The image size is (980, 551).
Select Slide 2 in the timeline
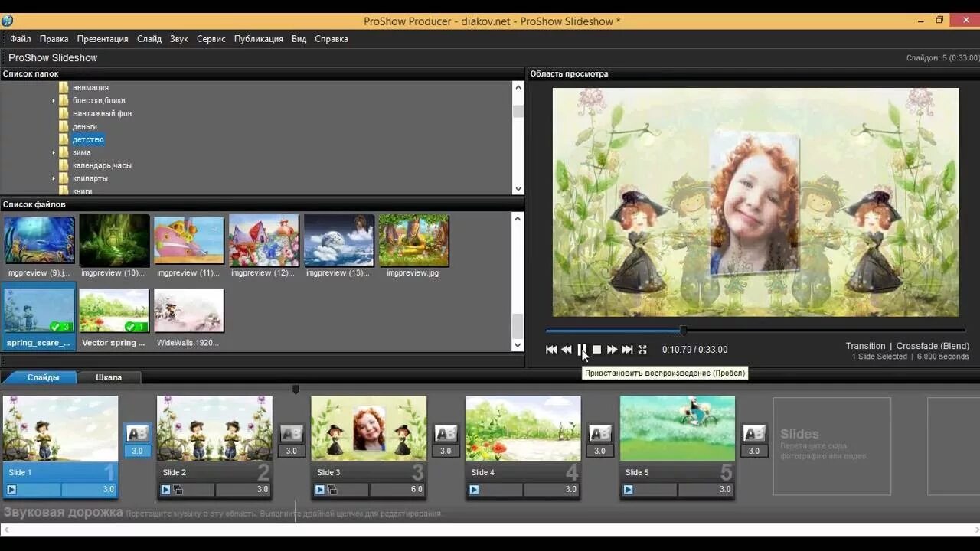(214, 429)
